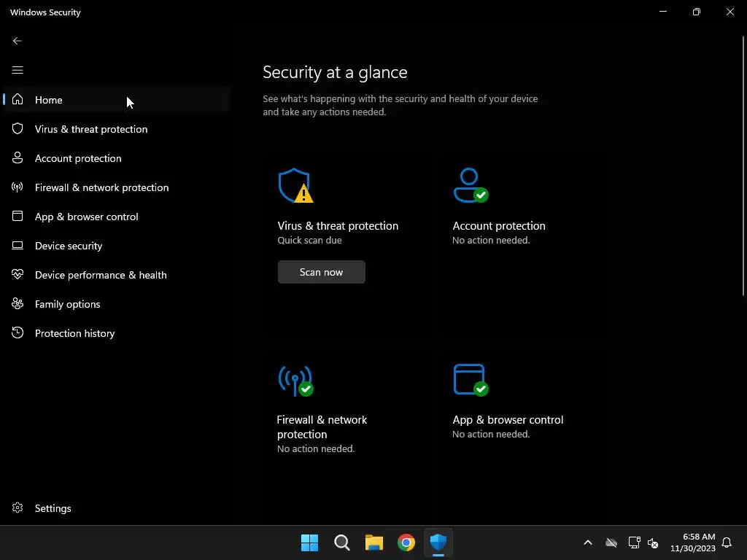Click the App & browser window icon in sidebar
Image resolution: width=747 pixels, height=560 pixels.
pyautogui.click(x=18, y=216)
